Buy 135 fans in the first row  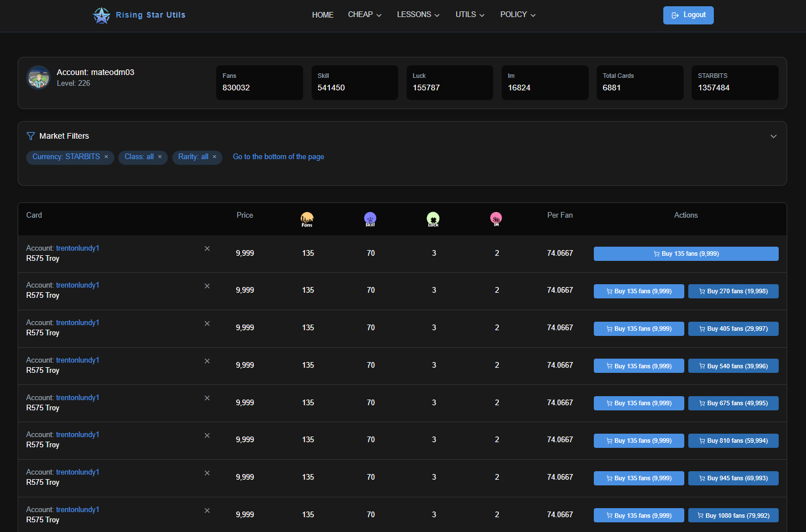tap(686, 254)
